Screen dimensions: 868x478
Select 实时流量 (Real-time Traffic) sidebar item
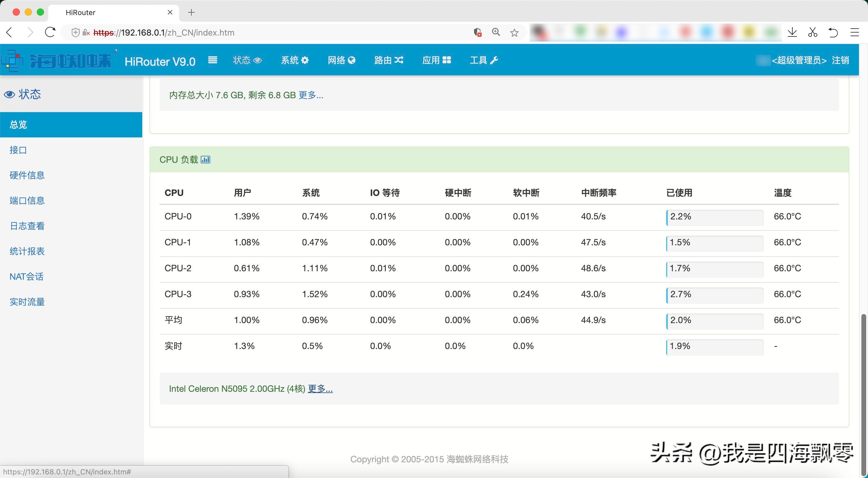click(x=27, y=301)
